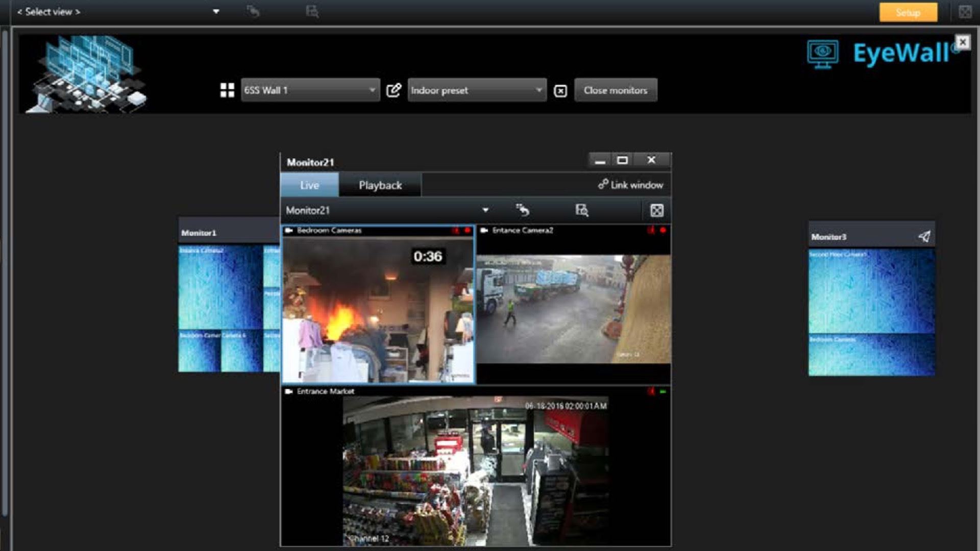Click the Close monitors button
Image resolution: width=980 pixels, height=551 pixels.
click(616, 90)
